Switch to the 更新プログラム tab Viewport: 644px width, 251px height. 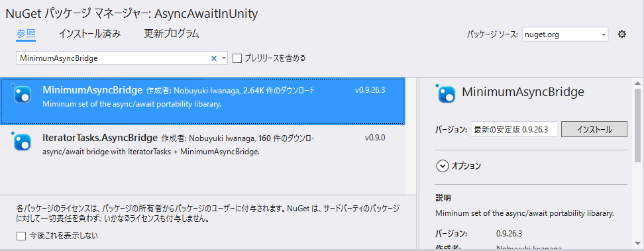click(x=172, y=34)
